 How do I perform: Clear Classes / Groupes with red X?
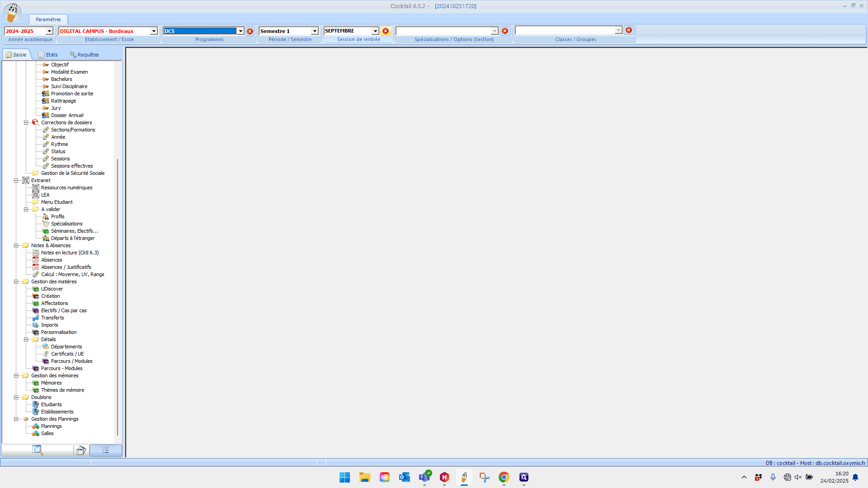pos(629,30)
